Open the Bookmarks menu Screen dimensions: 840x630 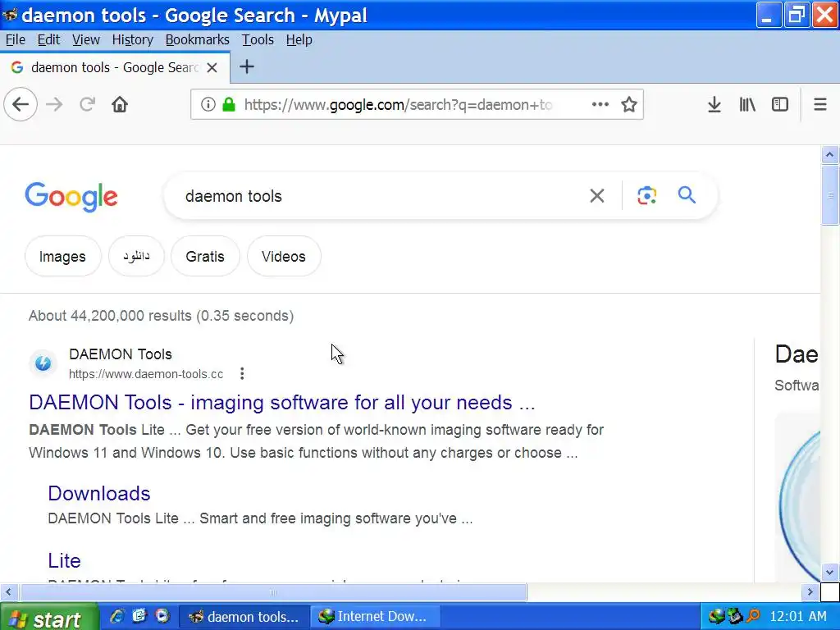[x=197, y=39]
